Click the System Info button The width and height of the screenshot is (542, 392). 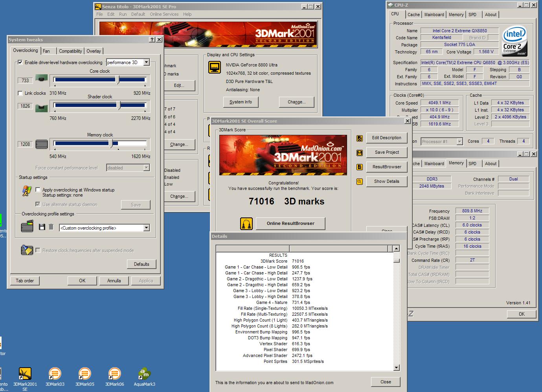[x=241, y=102]
